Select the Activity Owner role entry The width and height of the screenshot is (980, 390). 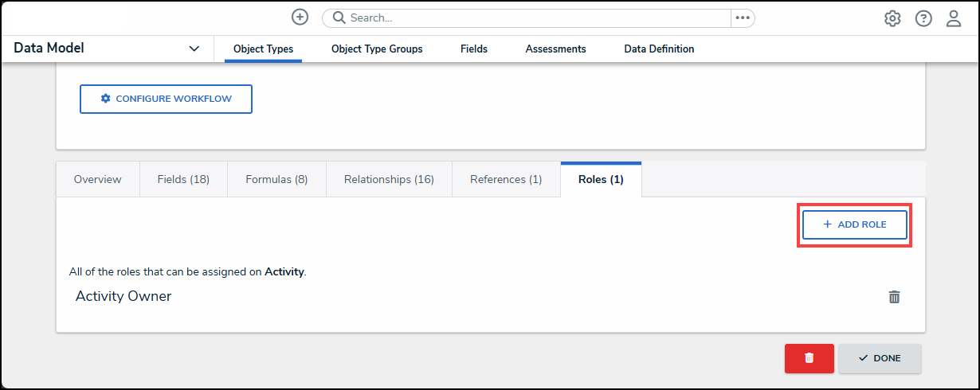(x=123, y=296)
